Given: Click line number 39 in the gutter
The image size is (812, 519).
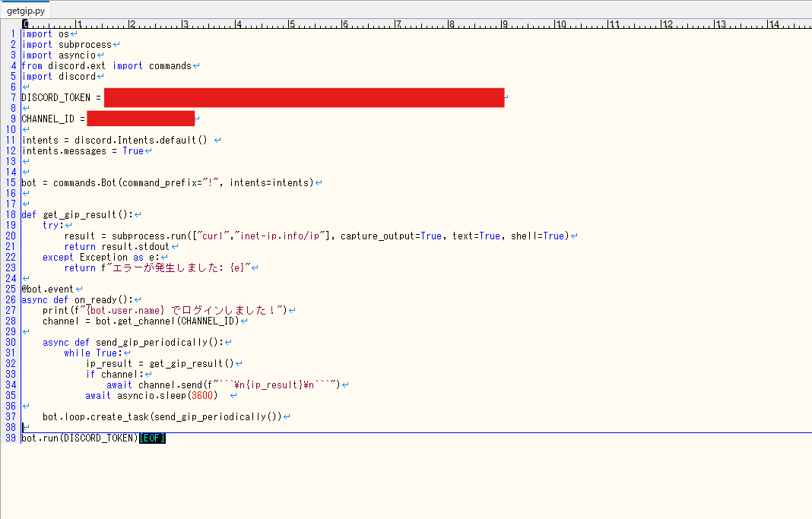Looking at the screenshot, I should [x=11, y=438].
